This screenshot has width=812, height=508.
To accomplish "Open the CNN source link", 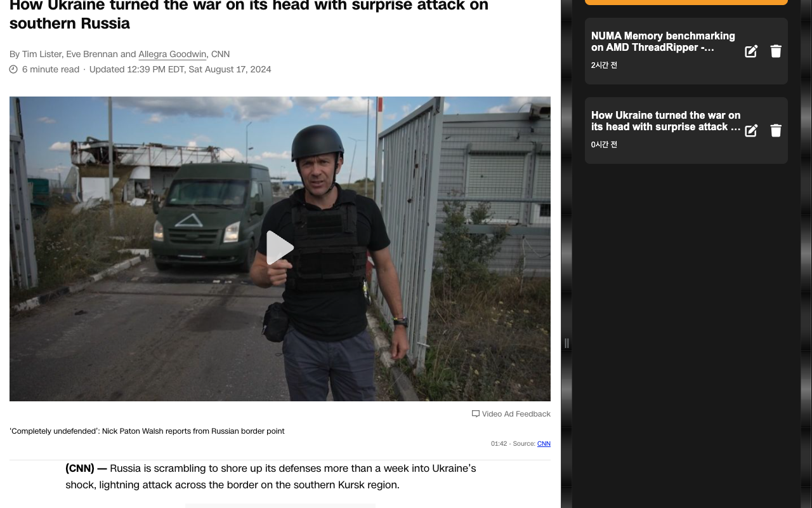I will pyautogui.click(x=544, y=443).
